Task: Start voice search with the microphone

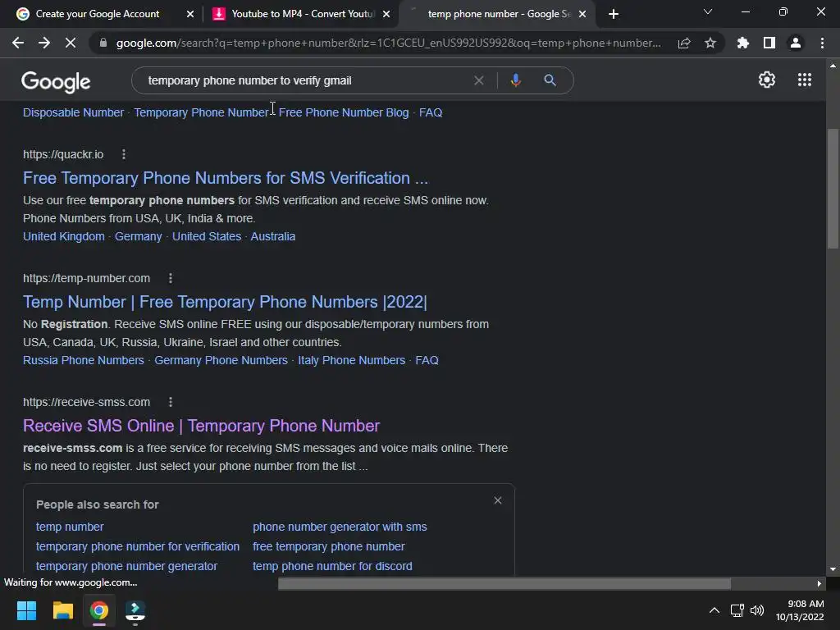Action: click(515, 80)
